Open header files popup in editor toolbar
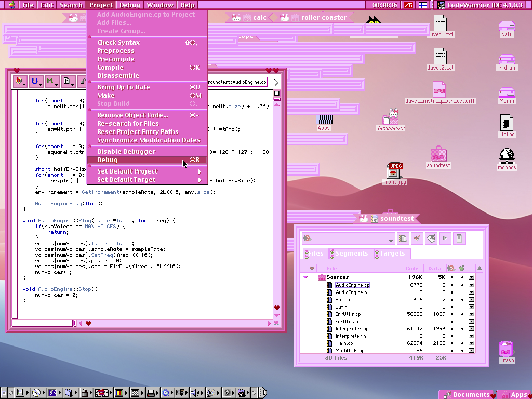This screenshot has height=399, width=532. pyautogui.click(x=20, y=81)
